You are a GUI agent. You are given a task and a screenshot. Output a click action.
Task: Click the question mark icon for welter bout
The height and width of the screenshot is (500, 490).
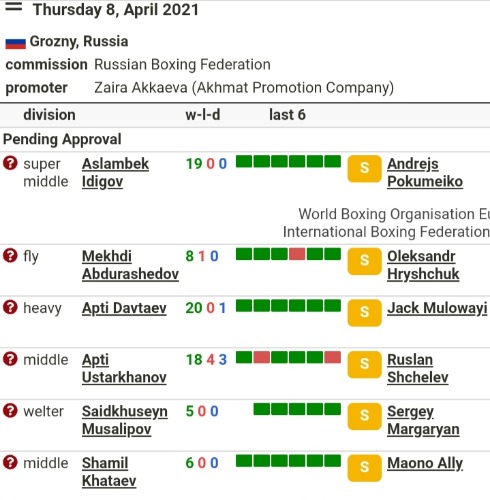10,411
